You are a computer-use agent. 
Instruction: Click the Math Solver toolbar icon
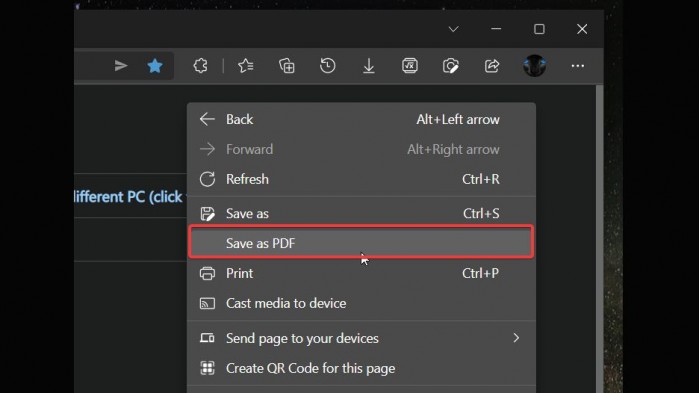pos(410,66)
